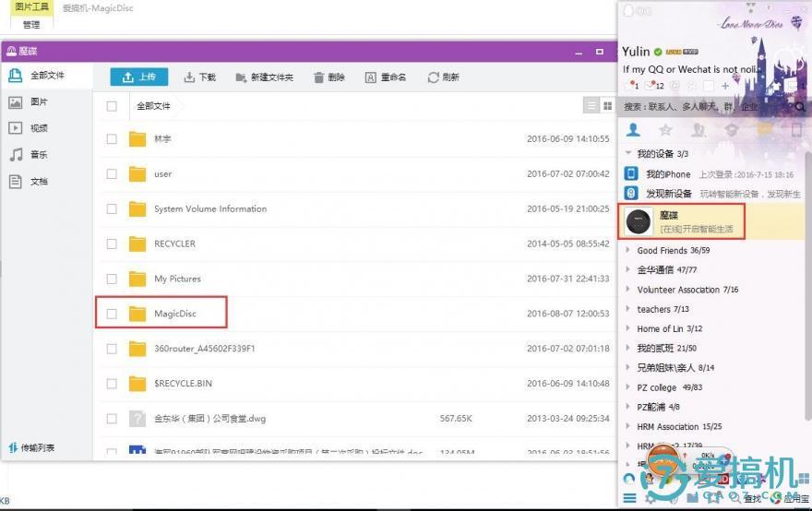The image size is (812, 511).
Task: Click the QQ contact list scrollbar
Action: click(808, 285)
